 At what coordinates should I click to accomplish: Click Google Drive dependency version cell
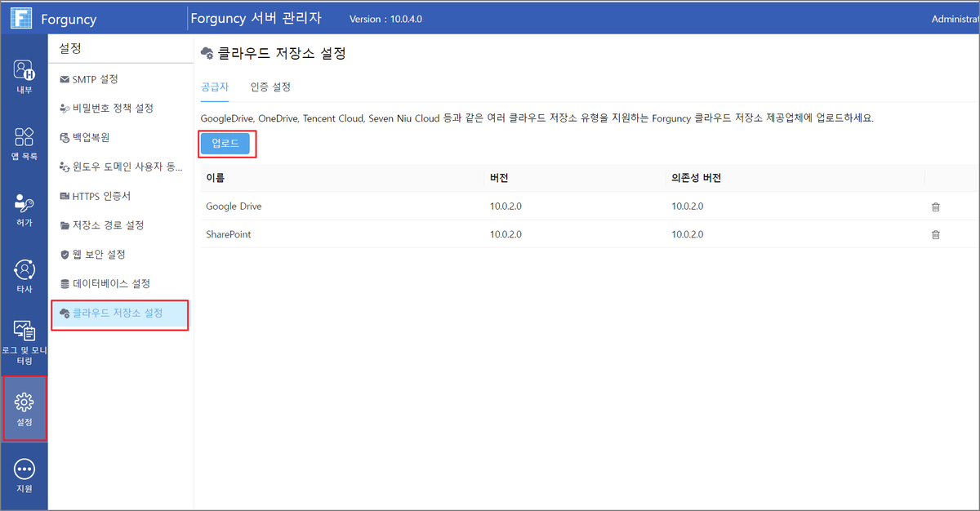click(688, 207)
